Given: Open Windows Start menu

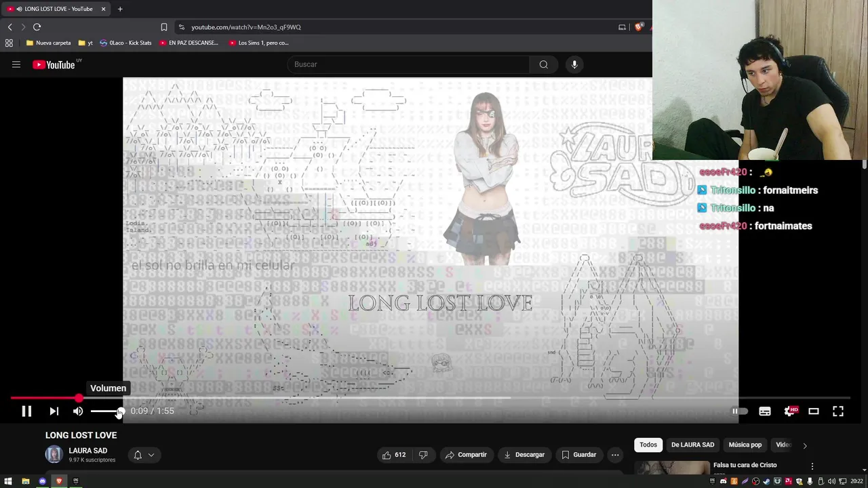Looking at the screenshot, I should click(x=8, y=481).
